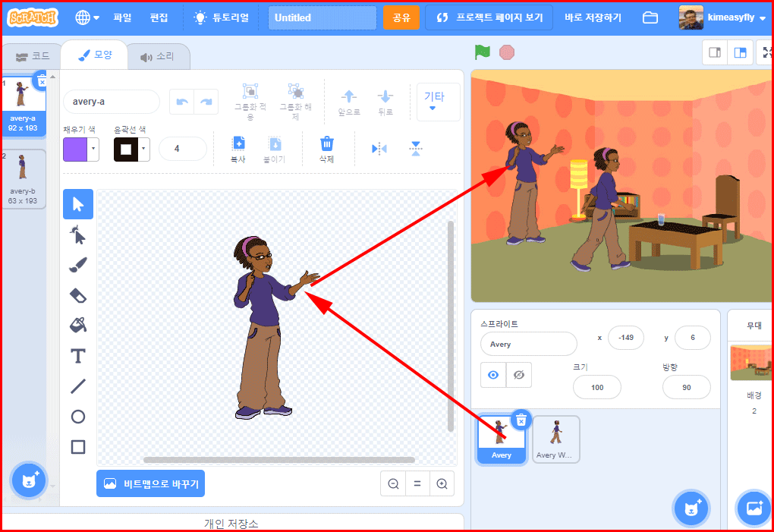The image size is (774, 532).
Task: Open the My Stuff folder icon
Action: point(650,17)
